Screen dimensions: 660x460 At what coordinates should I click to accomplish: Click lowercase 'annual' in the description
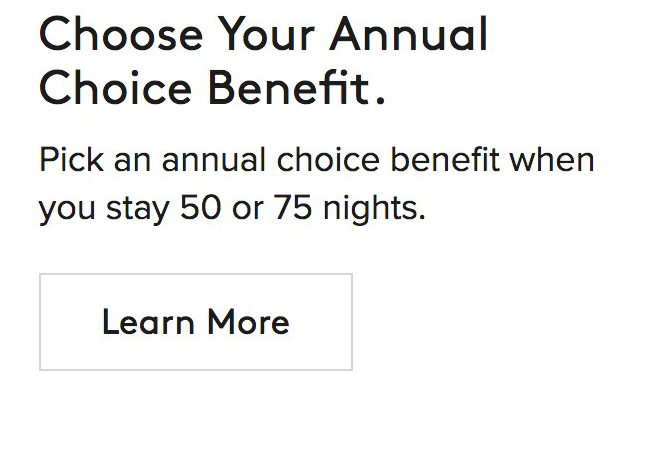[214, 160]
